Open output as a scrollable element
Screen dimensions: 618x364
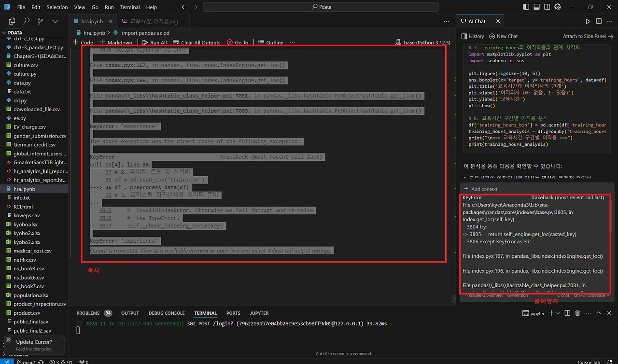point(186,251)
